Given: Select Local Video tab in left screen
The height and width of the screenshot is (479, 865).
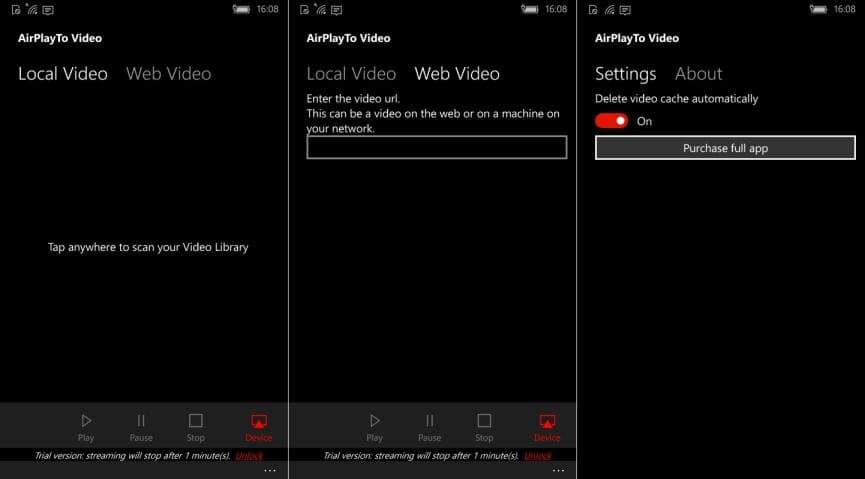Looking at the screenshot, I should click(63, 74).
